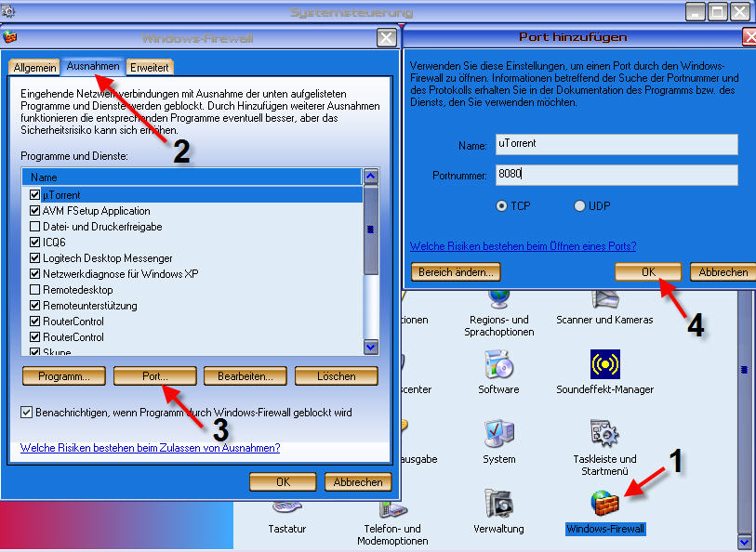Image resolution: width=756 pixels, height=552 pixels.
Task: Open the Zulassen von Ausnahmen risks link
Action: click(150, 448)
